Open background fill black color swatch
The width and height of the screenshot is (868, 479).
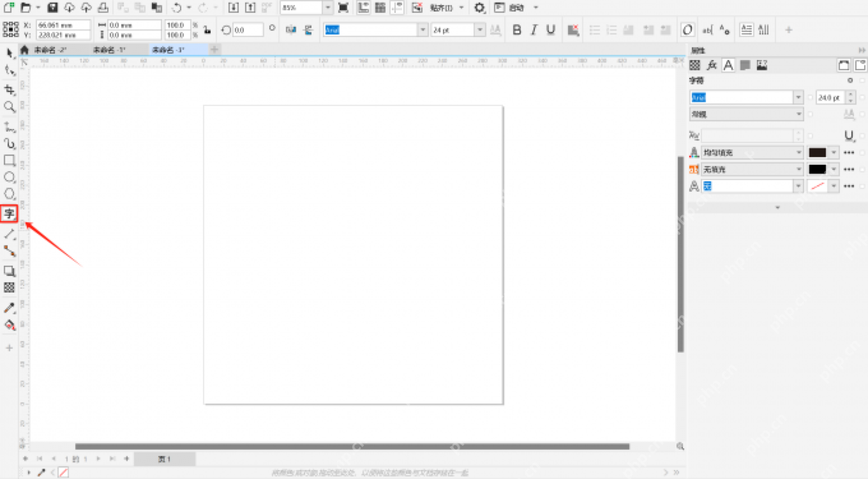click(x=818, y=169)
